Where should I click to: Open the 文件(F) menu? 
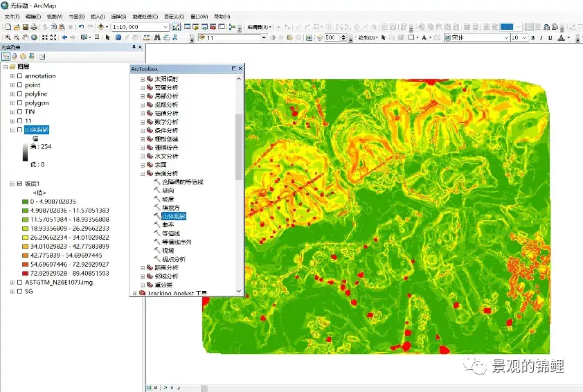[x=12, y=16]
